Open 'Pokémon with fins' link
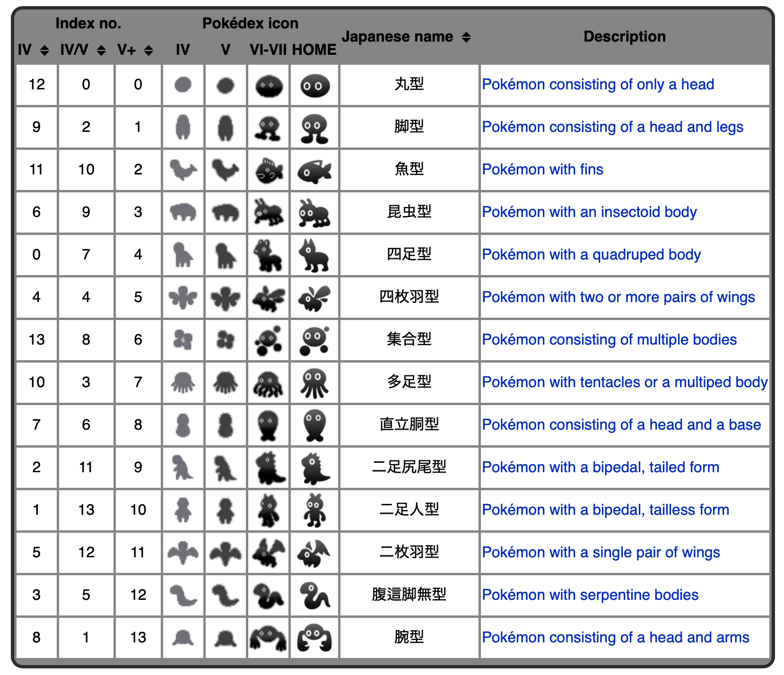Image resolution: width=784 pixels, height=675 pixels. tap(542, 169)
